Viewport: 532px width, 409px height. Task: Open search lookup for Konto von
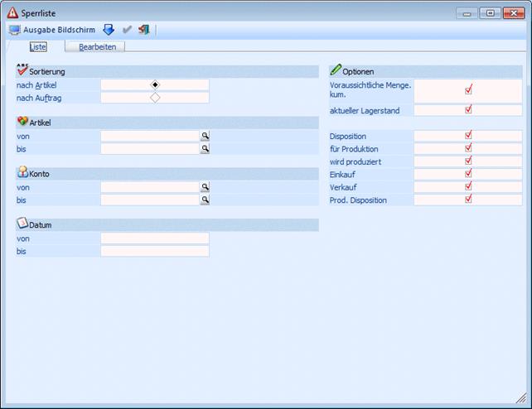(x=205, y=187)
